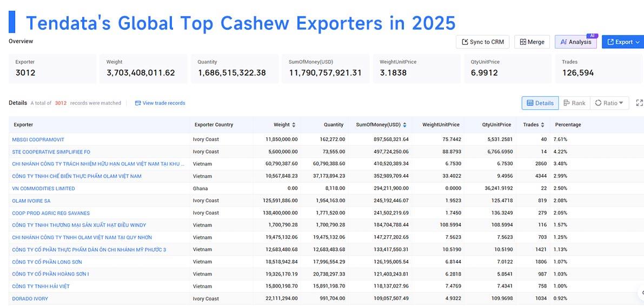Image resolution: width=644 pixels, height=306 pixels.
Task: Click Sync to CRM button
Action: coord(482,42)
